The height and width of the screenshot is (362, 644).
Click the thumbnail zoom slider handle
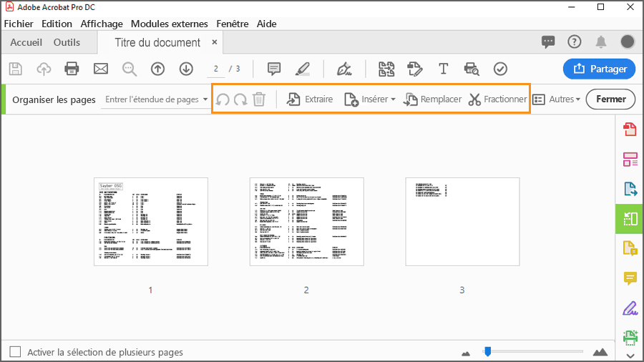coord(487,351)
